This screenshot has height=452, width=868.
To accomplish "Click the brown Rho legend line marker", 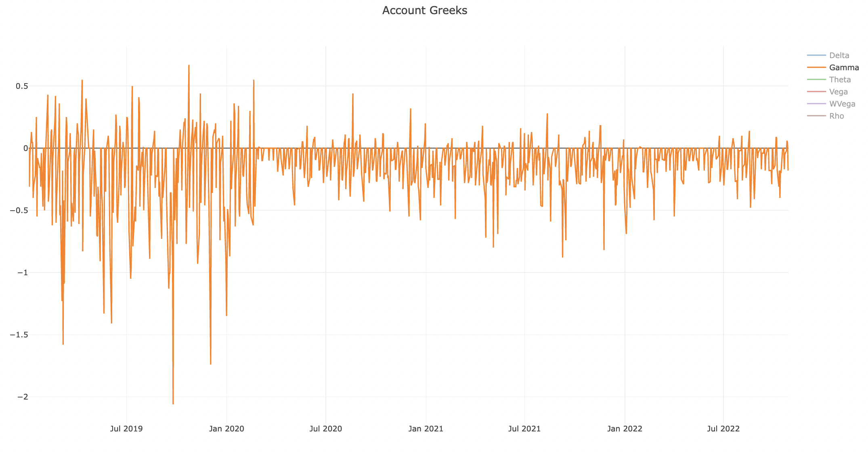I will click(x=816, y=116).
